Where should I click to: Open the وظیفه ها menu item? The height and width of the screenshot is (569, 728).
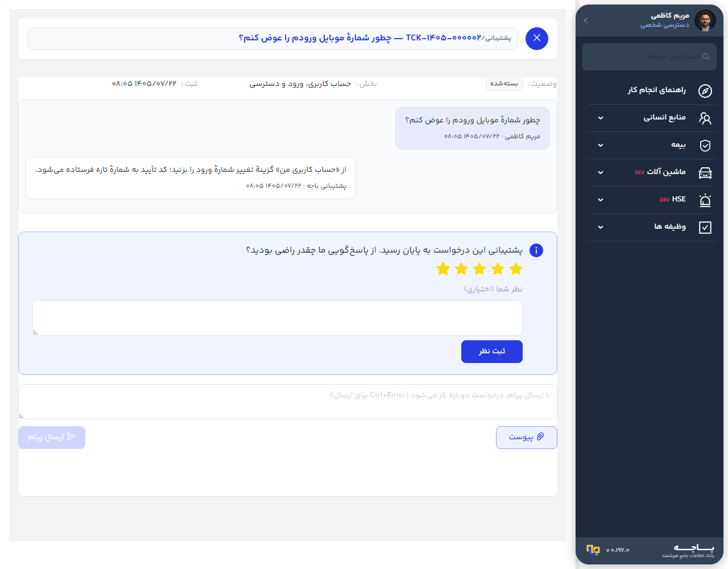pos(652,228)
